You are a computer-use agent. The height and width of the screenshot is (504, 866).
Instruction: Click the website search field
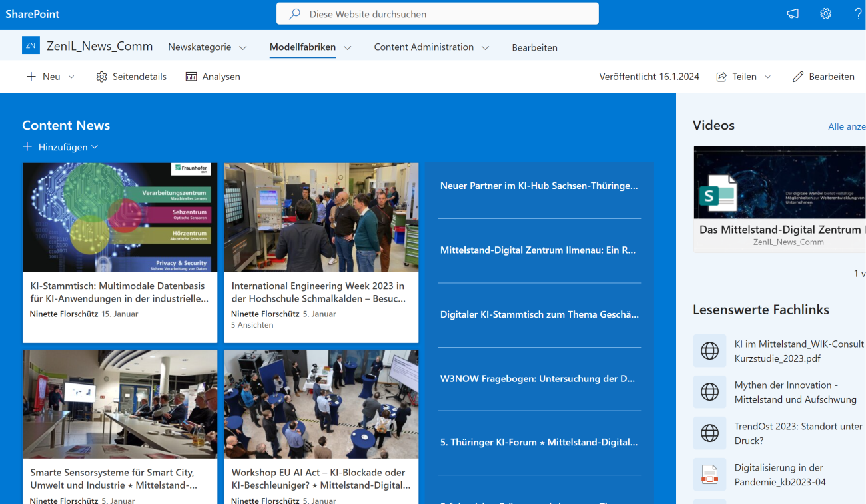click(438, 14)
